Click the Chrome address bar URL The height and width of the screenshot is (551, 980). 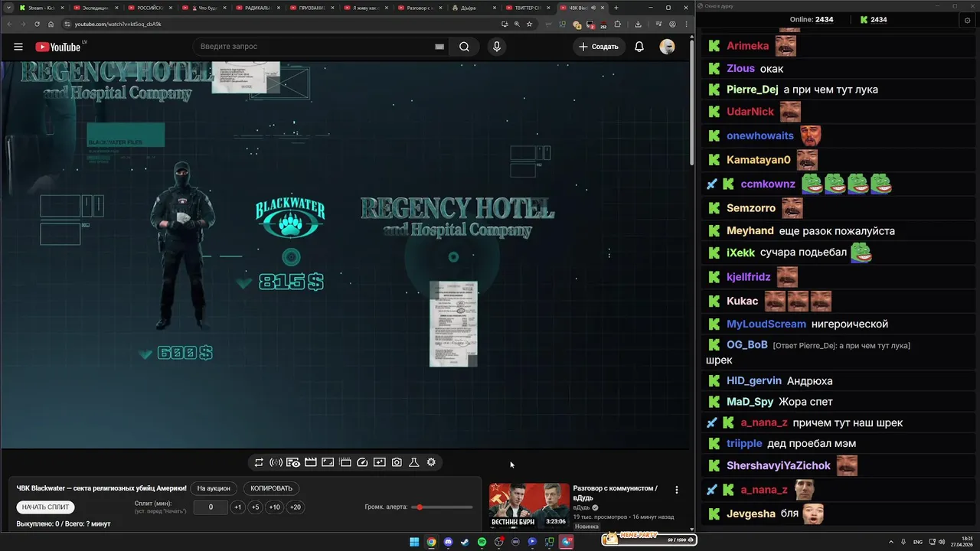point(118,24)
